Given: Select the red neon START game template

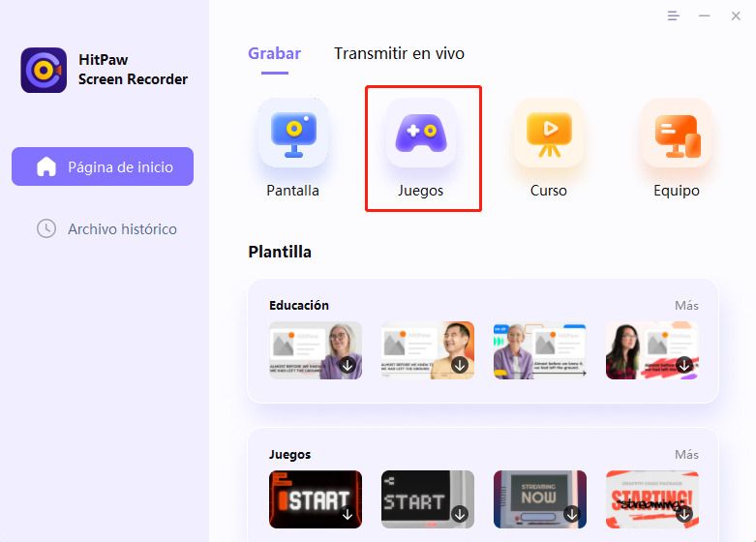Looking at the screenshot, I should [x=316, y=499].
